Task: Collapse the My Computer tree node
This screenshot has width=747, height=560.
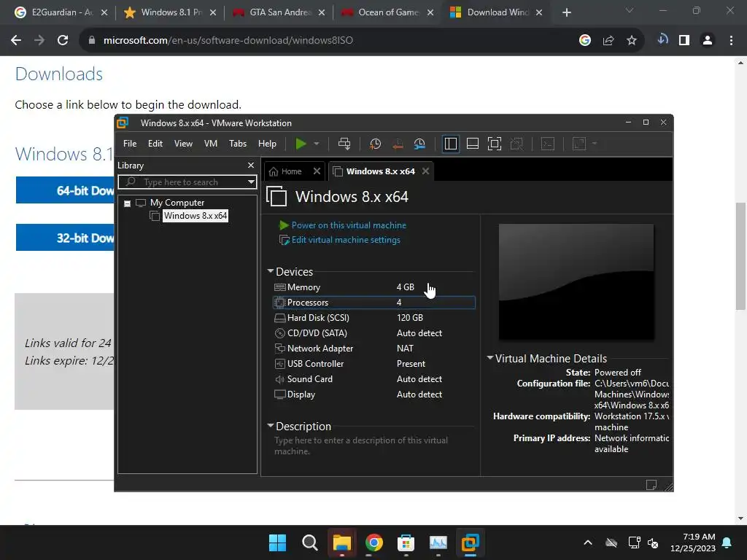Action: click(x=127, y=203)
